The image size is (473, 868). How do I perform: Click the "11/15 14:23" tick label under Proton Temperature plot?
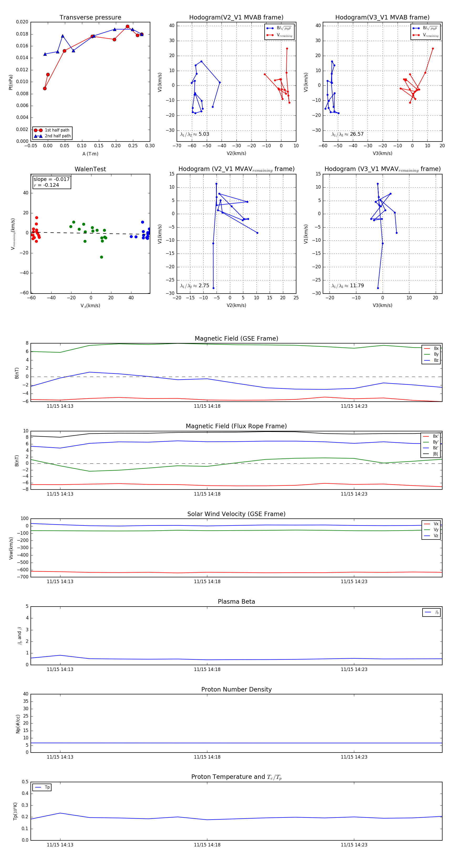(x=354, y=845)
